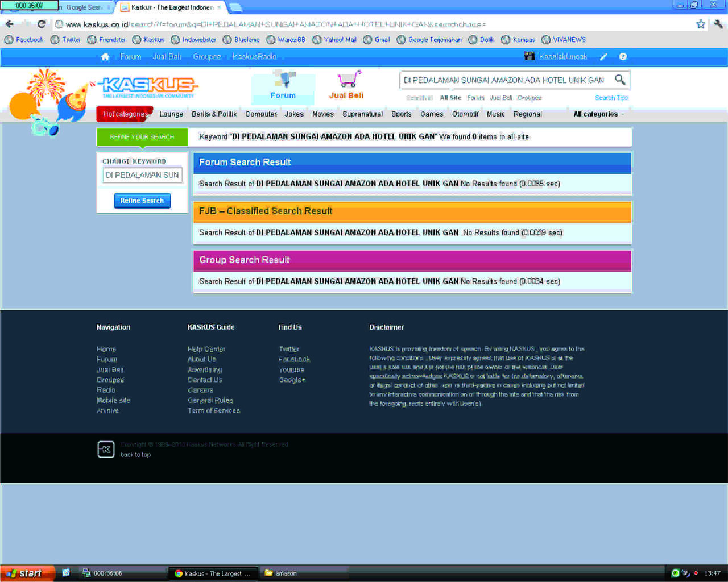Click the Change Keyword input field
This screenshot has width=728, height=582.
[x=142, y=175]
